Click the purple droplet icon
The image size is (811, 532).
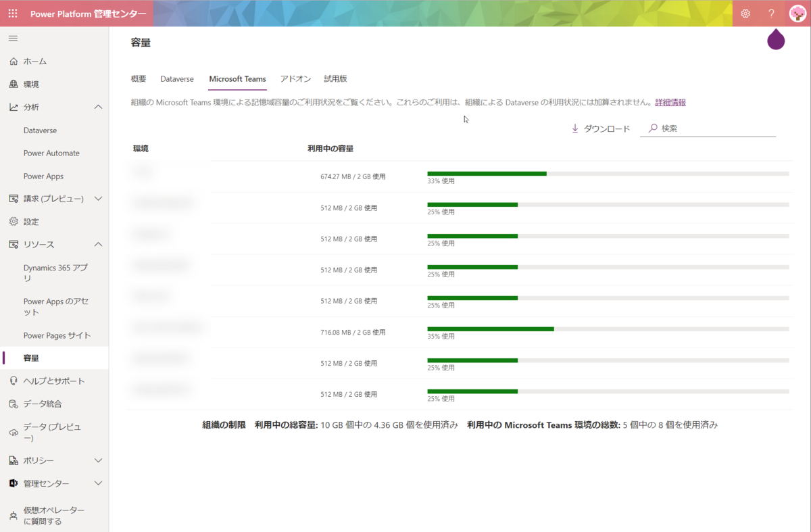point(776,39)
